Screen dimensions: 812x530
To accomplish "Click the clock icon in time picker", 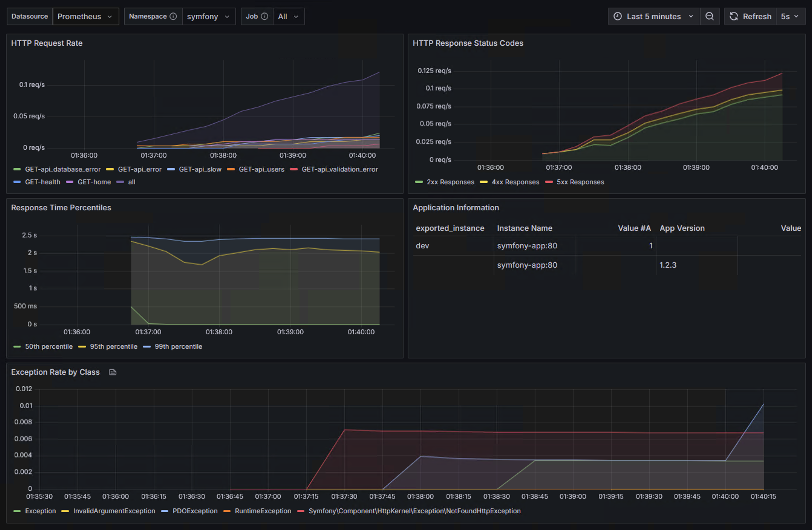I will tap(617, 16).
